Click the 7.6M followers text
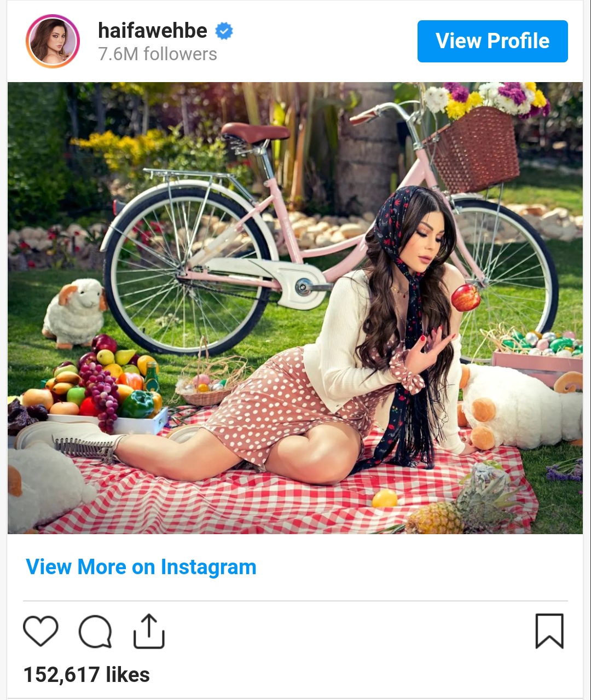This screenshot has width=591, height=700. tap(158, 54)
